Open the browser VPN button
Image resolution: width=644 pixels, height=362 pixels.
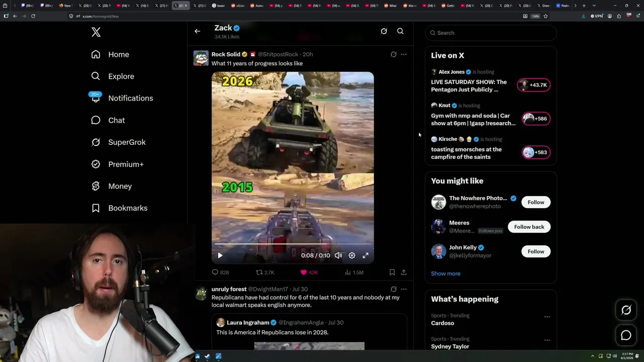click(x=597, y=16)
